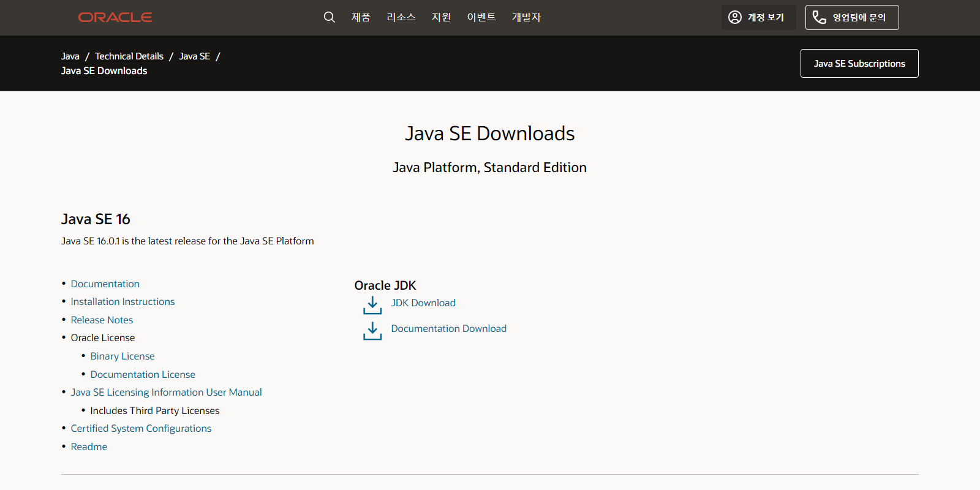Open Release Notes link
Screen dimensions: 980x490
(102, 320)
